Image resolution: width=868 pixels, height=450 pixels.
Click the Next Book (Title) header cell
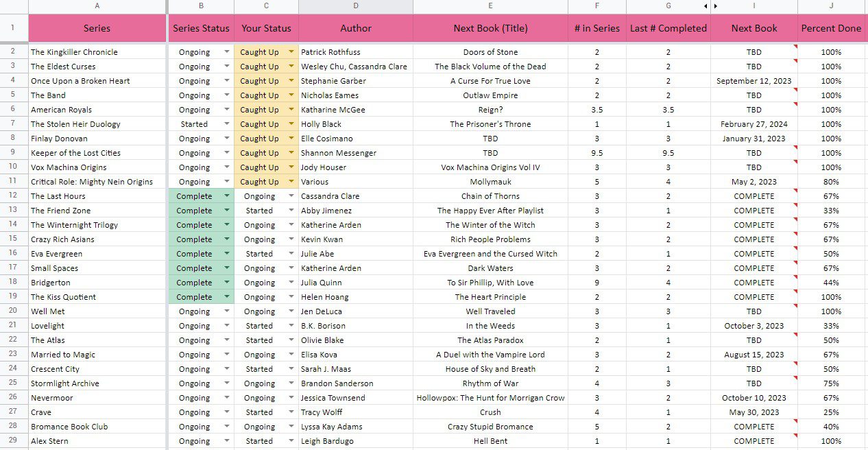[x=490, y=28]
